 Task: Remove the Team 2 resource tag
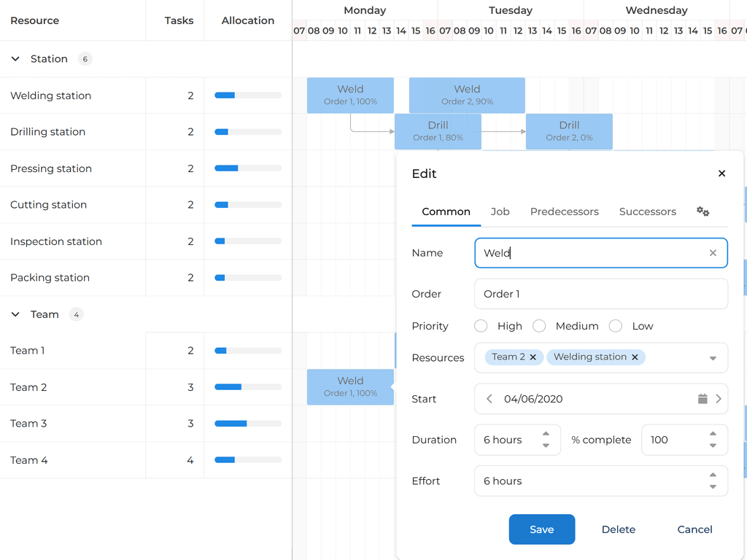tap(532, 357)
